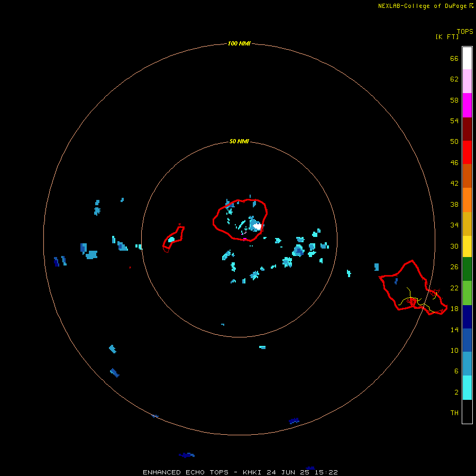This screenshot has width=476, height=476.
Task: Click the TOPS legend title
Action: coord(465,31)
